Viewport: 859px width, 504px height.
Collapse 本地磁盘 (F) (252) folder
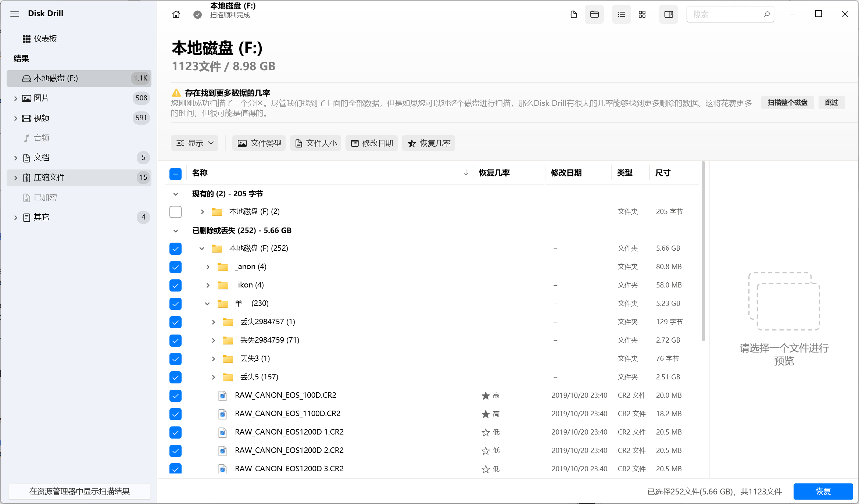coord(202,249)
